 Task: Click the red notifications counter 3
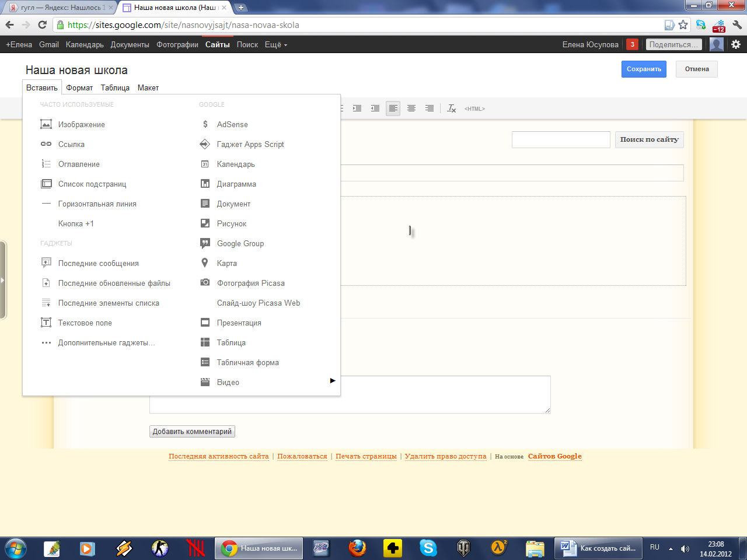632,44
